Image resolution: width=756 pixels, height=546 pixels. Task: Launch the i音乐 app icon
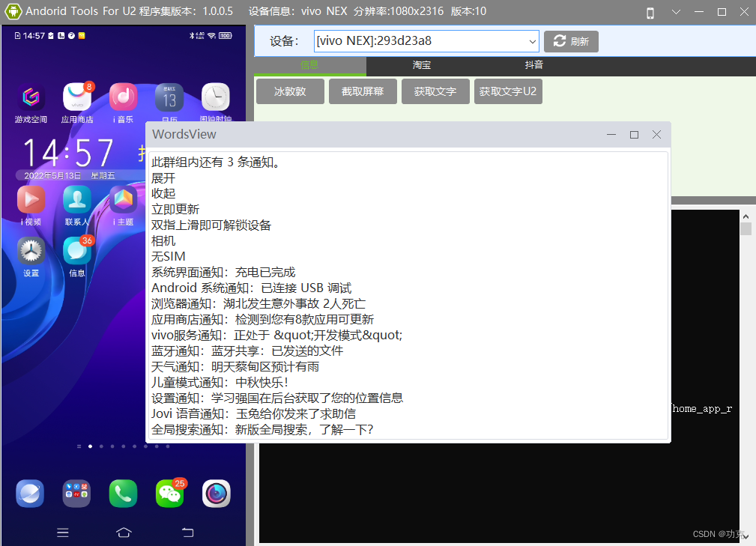point(122,97)
